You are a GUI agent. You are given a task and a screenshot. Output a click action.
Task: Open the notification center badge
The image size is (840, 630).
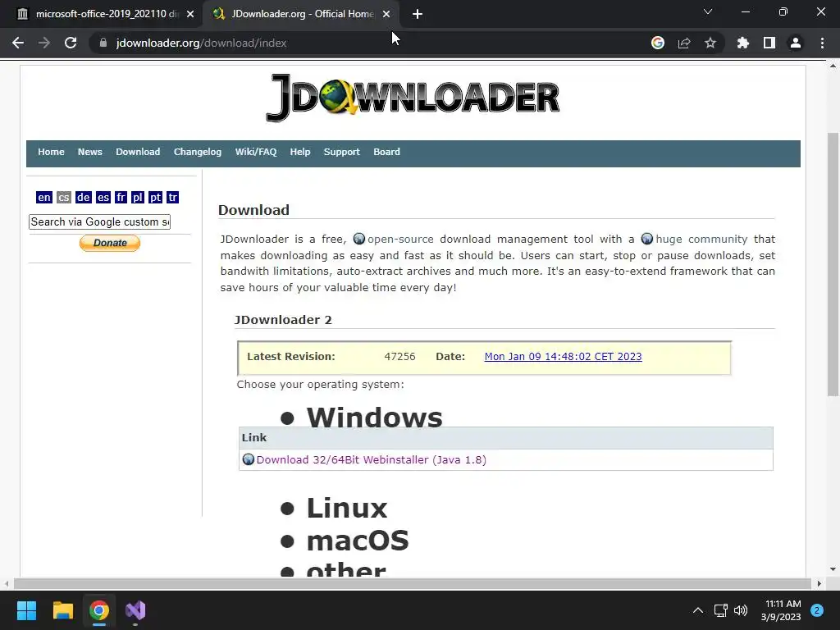(817, 610)
